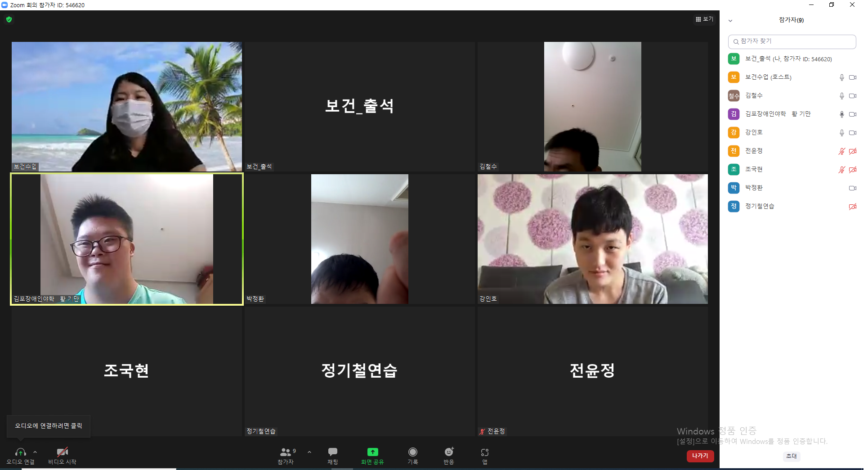Minimize the Zoom meeting window
The height and width of the screenshot is (470, 868).
coord(811,5)
